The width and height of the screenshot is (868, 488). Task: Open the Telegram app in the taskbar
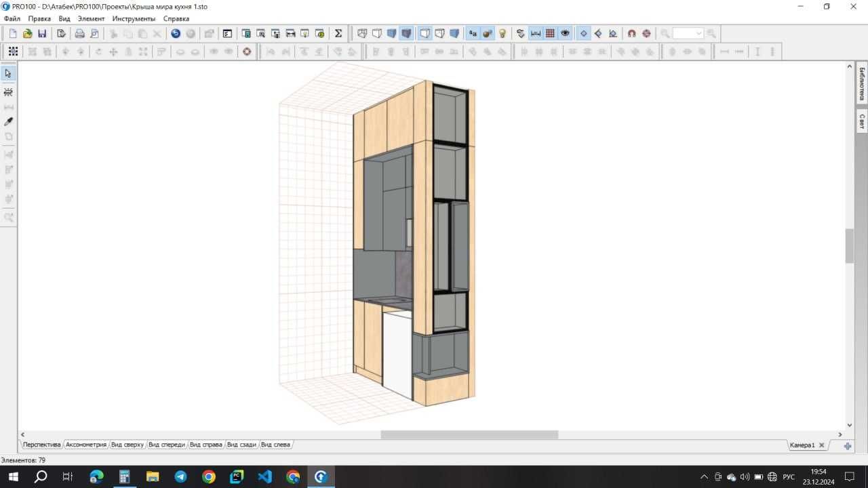coord(180,476)
